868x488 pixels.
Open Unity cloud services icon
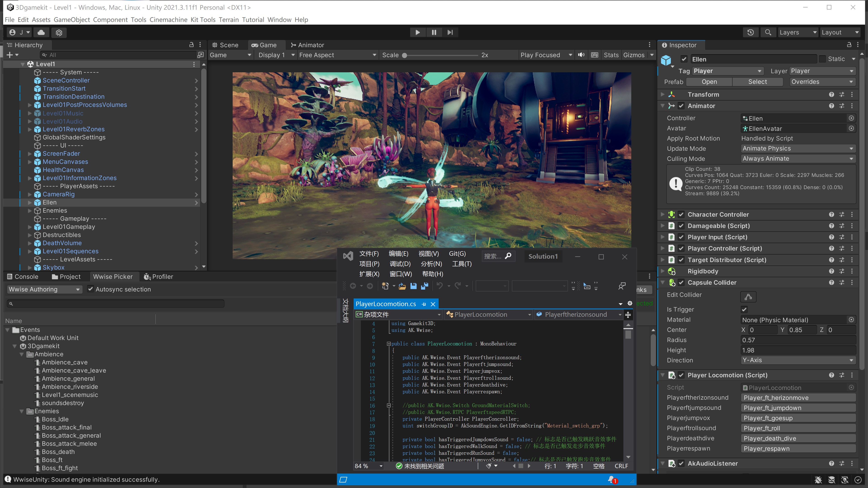tap(41, 32)
